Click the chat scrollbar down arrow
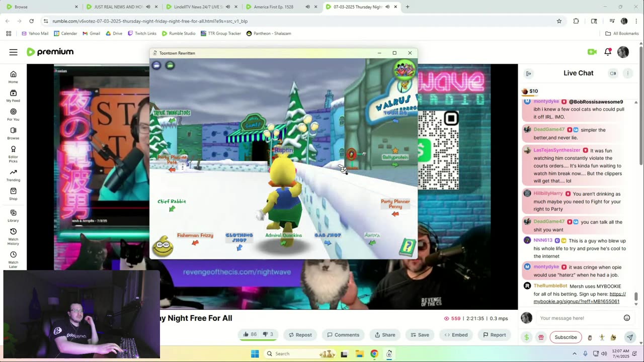The width and height of the screenshot is (644, 362). [x=636, y=304]
